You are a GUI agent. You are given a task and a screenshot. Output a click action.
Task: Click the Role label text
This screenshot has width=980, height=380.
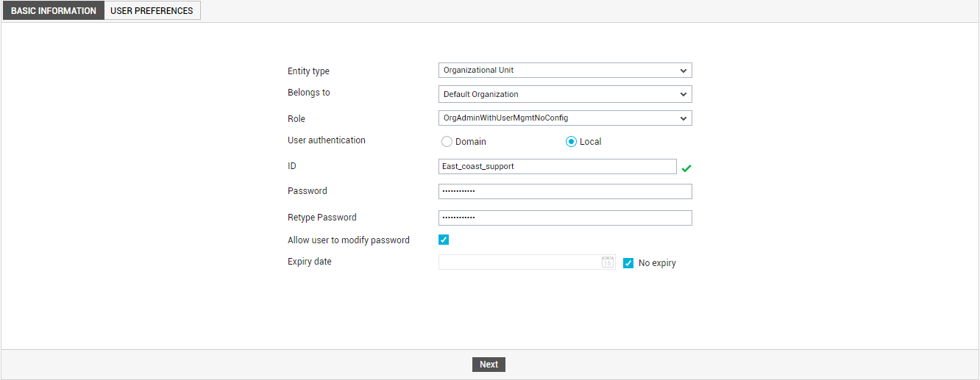297,118
